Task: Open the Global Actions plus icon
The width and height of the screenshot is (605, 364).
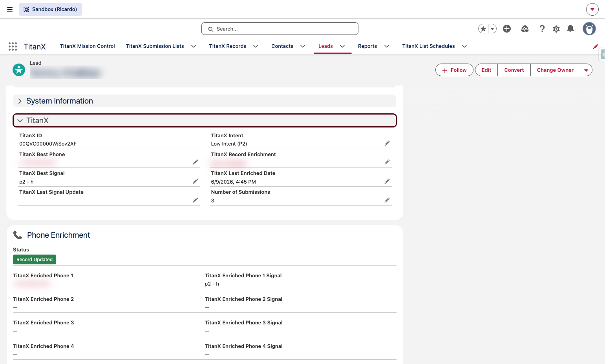Action: pos(507,29)
